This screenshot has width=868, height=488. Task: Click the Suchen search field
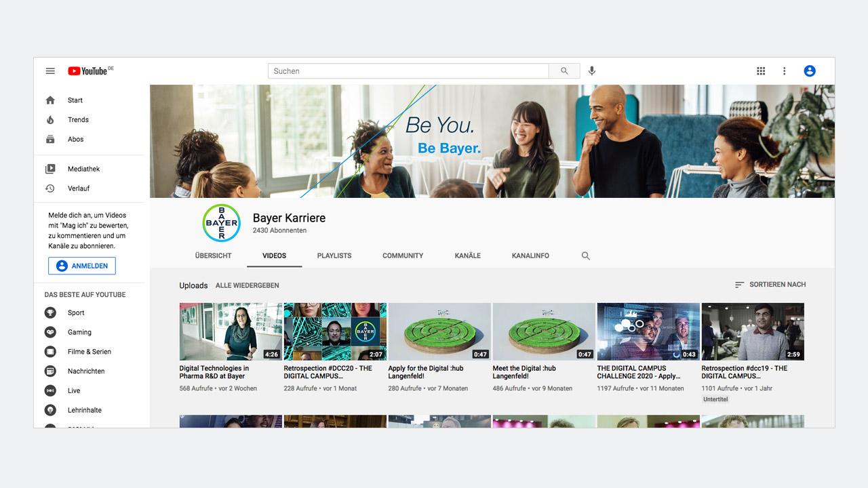408,71
